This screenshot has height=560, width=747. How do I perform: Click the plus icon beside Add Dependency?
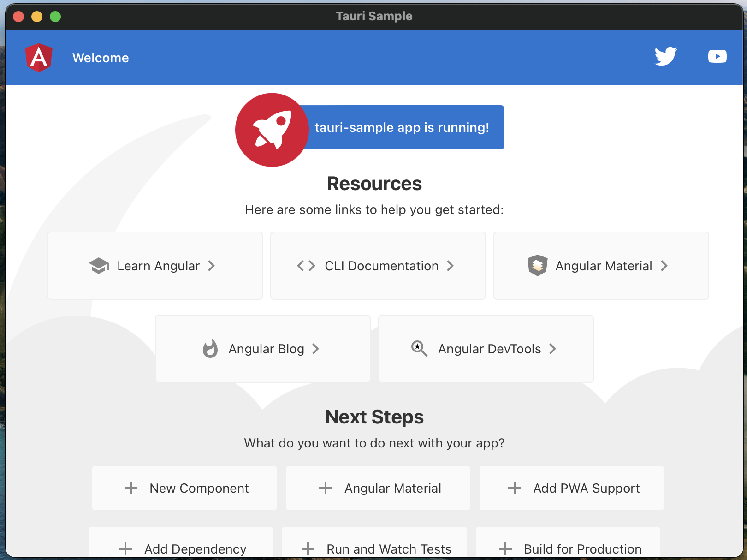[x=125, y=549]
